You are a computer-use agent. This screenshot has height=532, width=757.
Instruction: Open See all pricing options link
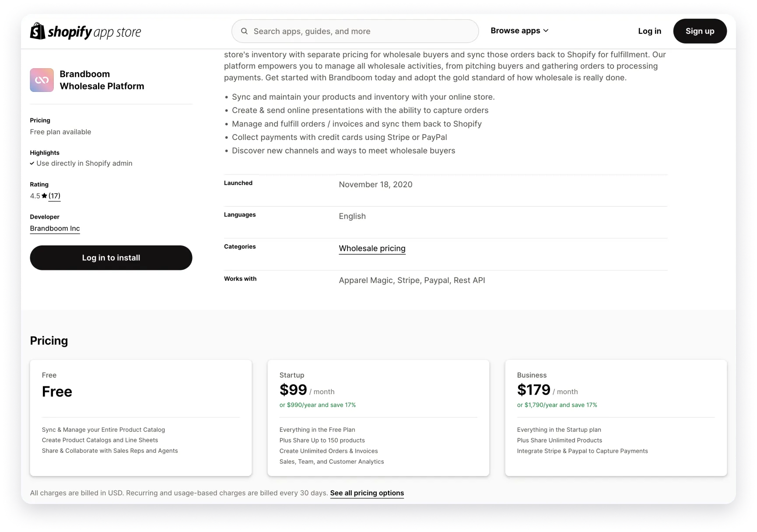[367, 493]
